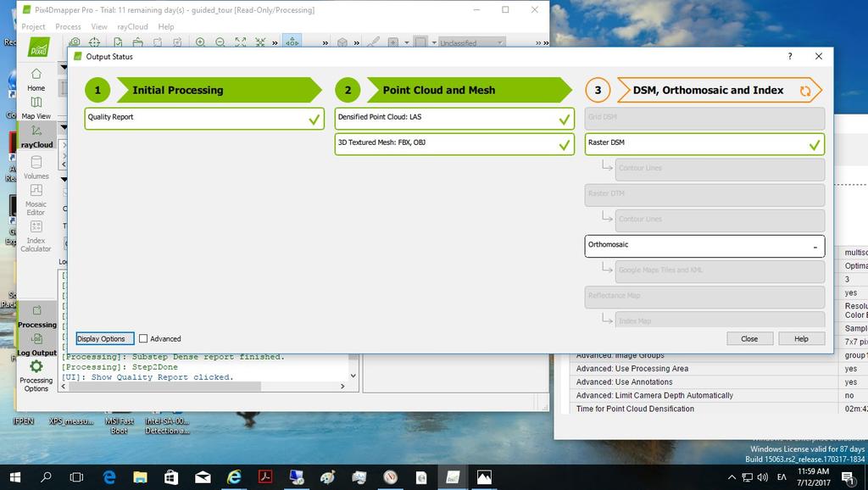Screen dimensions: 868x490
Task: Click the MSI Fast Boot desktop icon
Action: click(x=119, y=426)
